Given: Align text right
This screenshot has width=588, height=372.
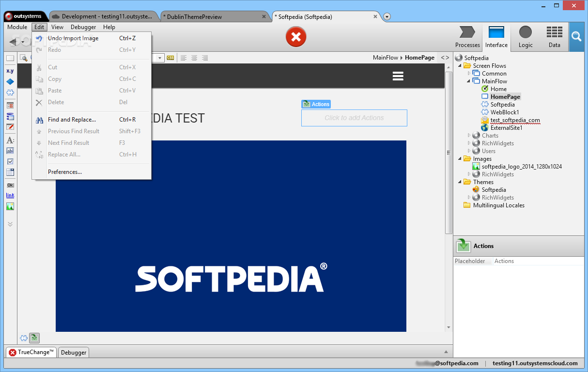Looking at the screenshot, I should tap(205, 58).
